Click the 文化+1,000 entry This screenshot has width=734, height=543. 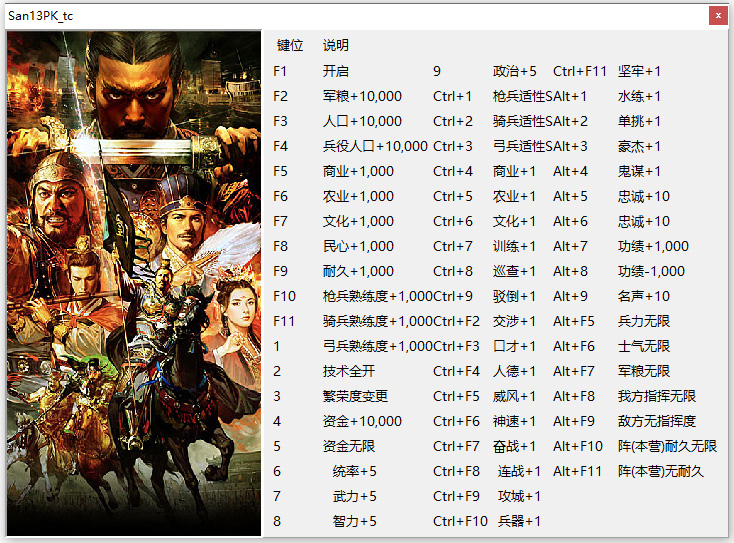pos(358,221)
